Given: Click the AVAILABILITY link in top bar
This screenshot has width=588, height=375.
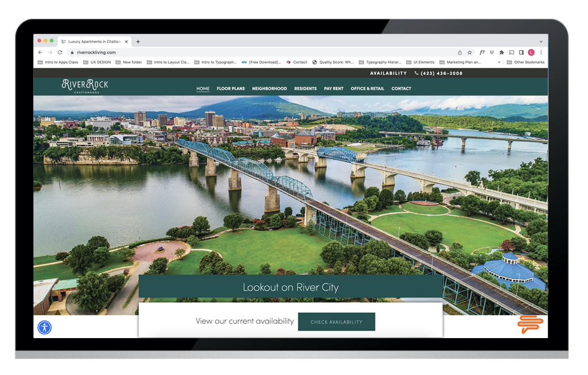Looking at the screenshot, I should (x=388, y=73).
